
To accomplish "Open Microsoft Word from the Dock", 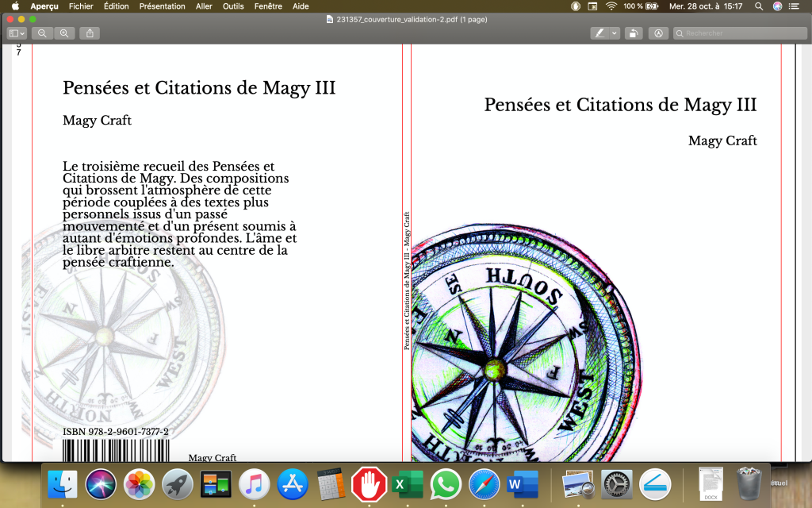I will [523, 483].
